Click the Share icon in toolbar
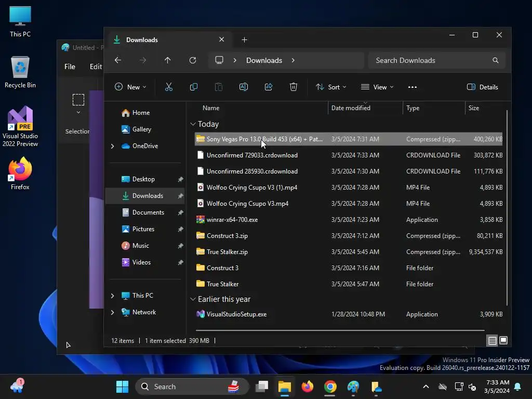Viewport: 532px width, 399px height. [269, 87]
